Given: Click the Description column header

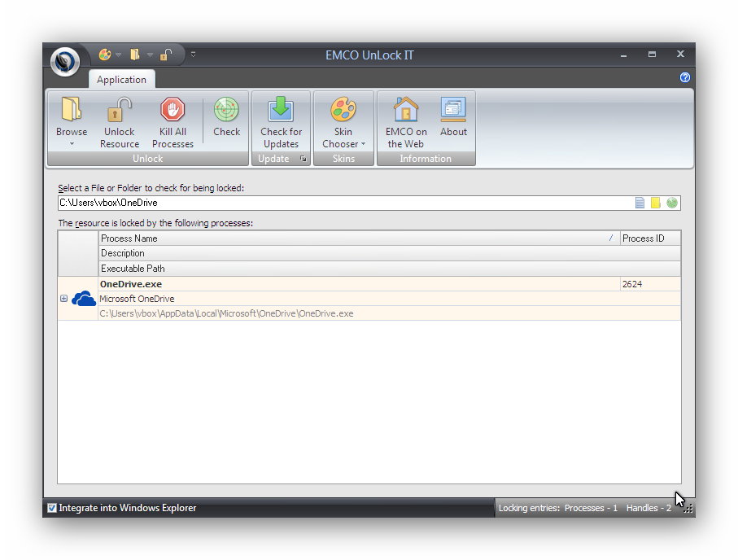Looking at the screenshot, I should (390, 253).
